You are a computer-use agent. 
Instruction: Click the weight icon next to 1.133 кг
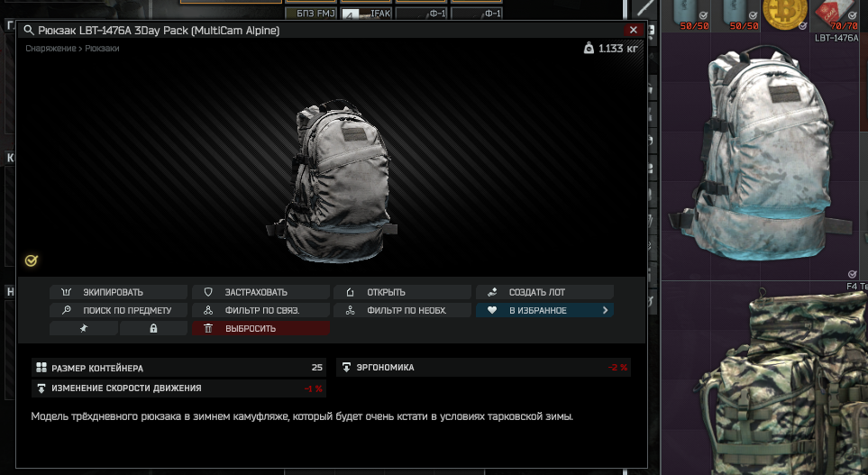point(589,48)
